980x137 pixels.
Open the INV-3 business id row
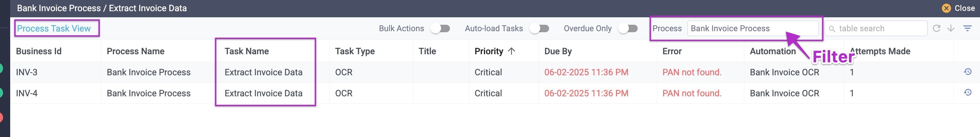[x=26, y=72]
